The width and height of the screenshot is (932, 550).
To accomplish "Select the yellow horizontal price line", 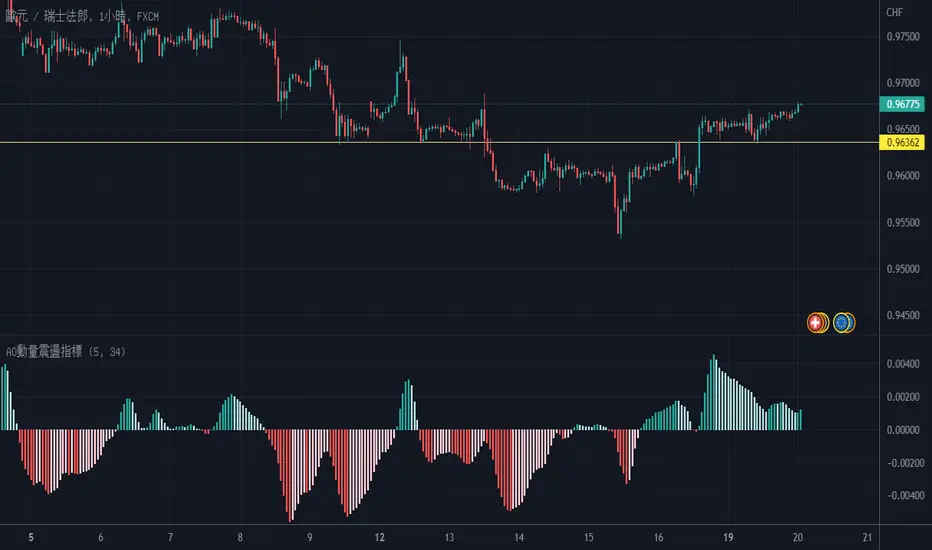I will pos(439,142).
